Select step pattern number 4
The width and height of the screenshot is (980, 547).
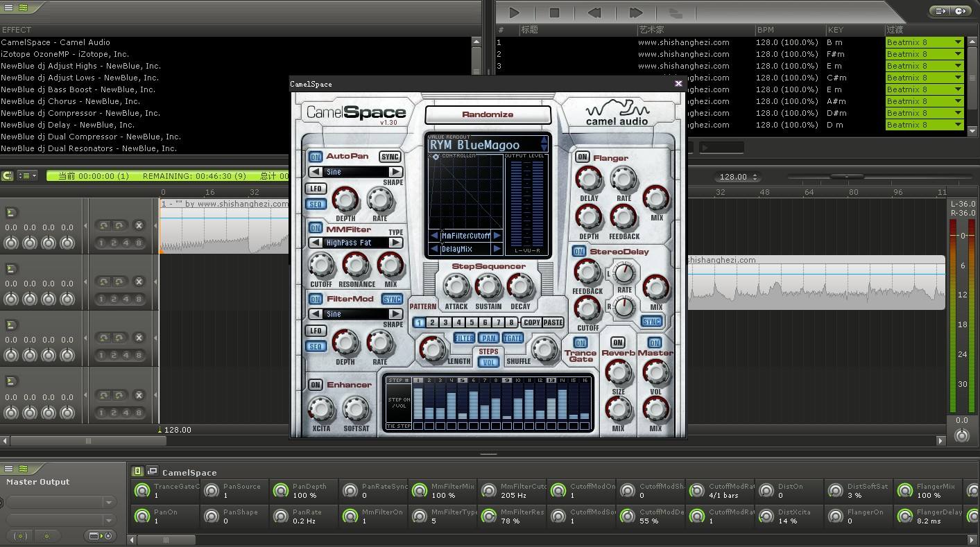click(458, 322)
